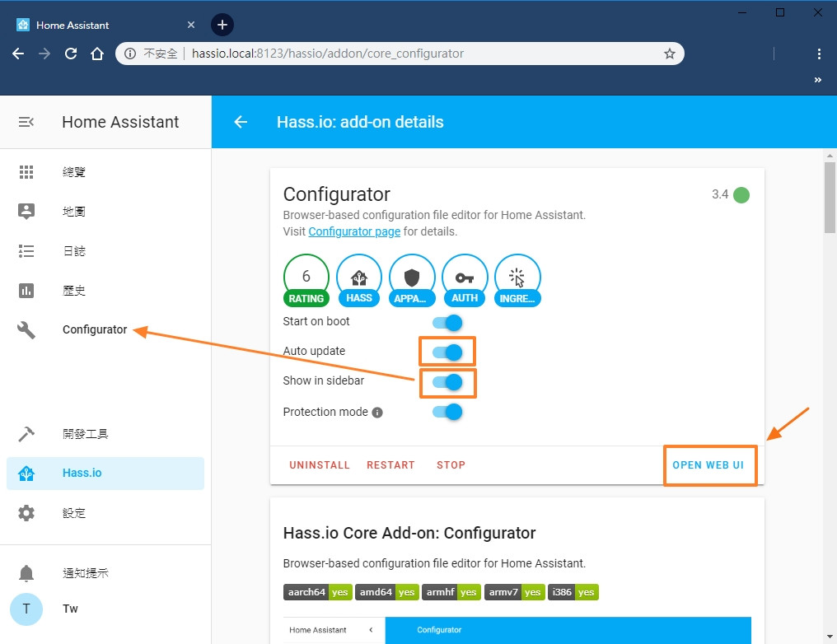837x644 pixels.
Task: Click scrollbar down arrow
Action: tap(830, 637)
